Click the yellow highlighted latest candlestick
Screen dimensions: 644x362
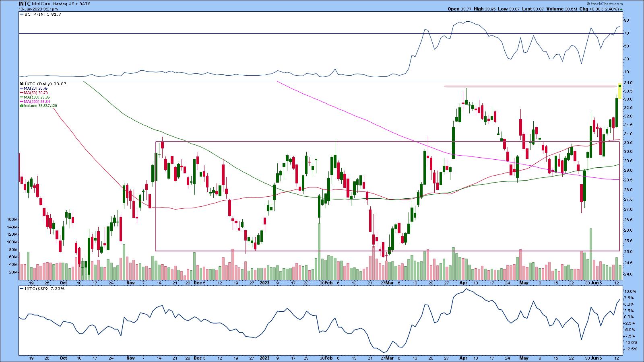click(620, 91)
